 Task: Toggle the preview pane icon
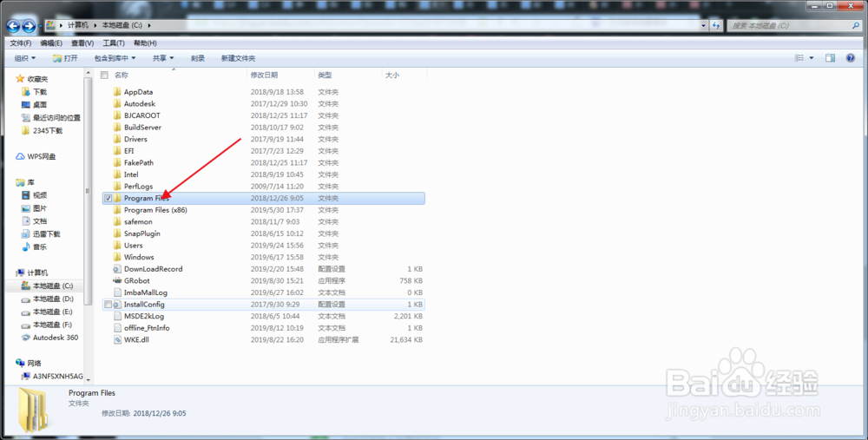click(x=830, y=58)
